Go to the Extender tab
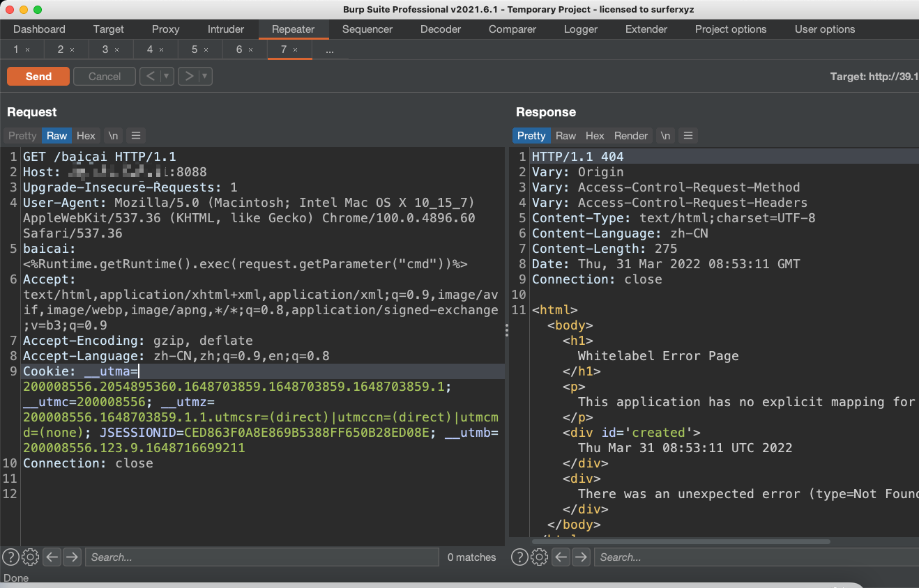 646,29
